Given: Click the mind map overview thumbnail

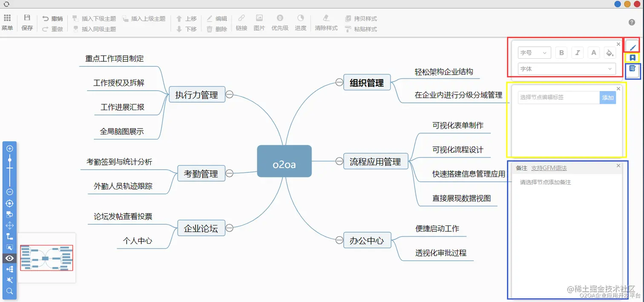Looking at the screenshot, I should [46, 258].
